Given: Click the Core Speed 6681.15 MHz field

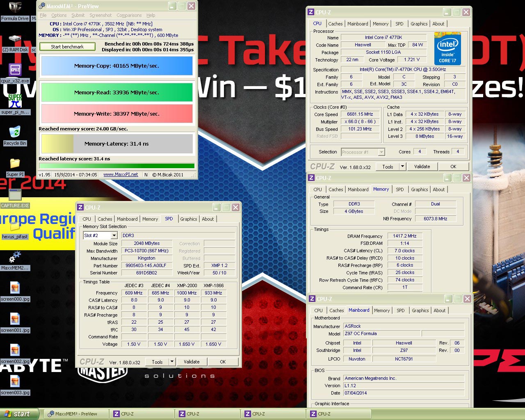Looking at the screenshot, I should (x=360, y=114).
